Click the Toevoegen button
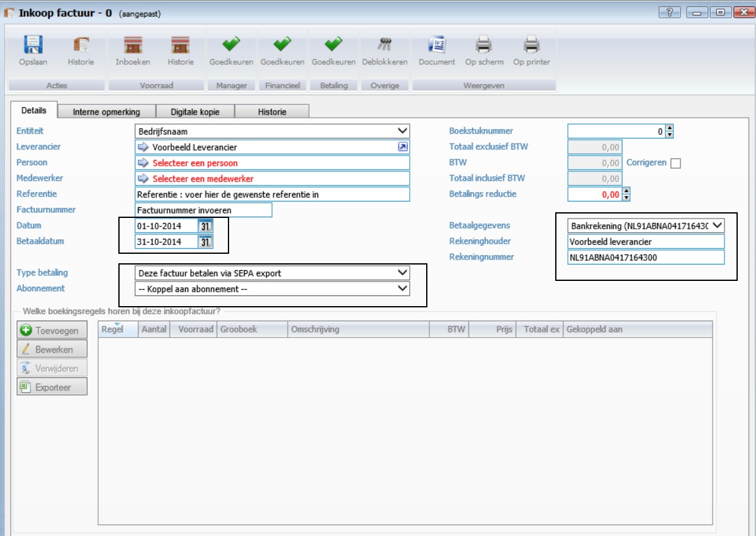This screenshot has width=756, height=536. coord(52,330)
